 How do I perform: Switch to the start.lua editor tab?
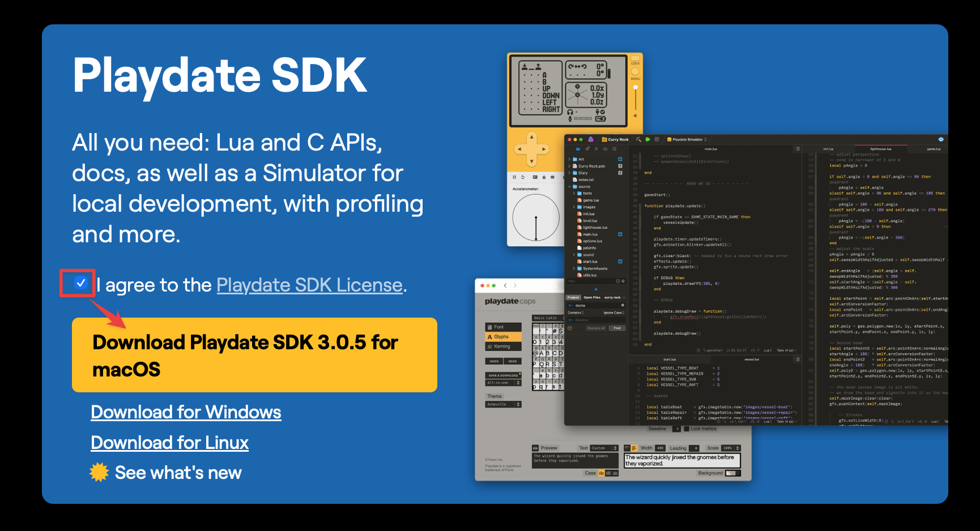click(670, 359)
